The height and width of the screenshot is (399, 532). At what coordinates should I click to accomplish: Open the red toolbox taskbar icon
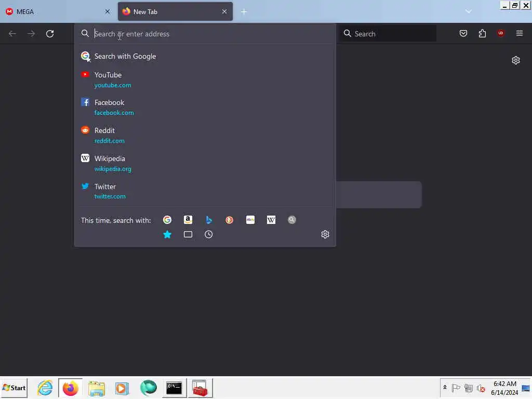click(200, 388)
